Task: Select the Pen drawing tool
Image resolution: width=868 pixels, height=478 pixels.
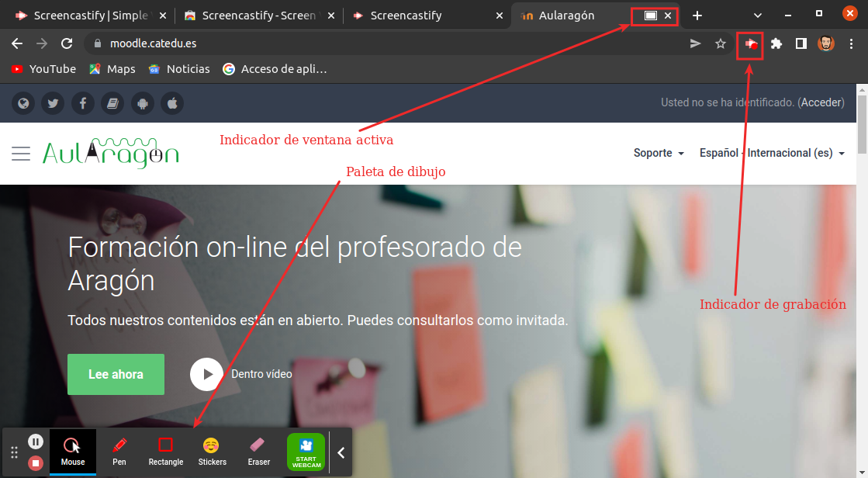Action: (119, 452)
